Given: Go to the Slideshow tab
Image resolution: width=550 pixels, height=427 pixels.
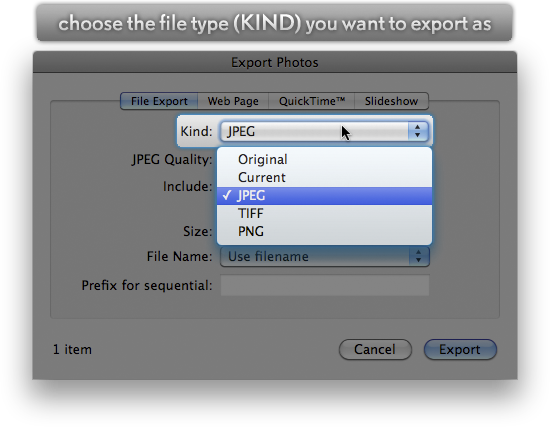Looking at the screenshot, I should pos(391,101).
